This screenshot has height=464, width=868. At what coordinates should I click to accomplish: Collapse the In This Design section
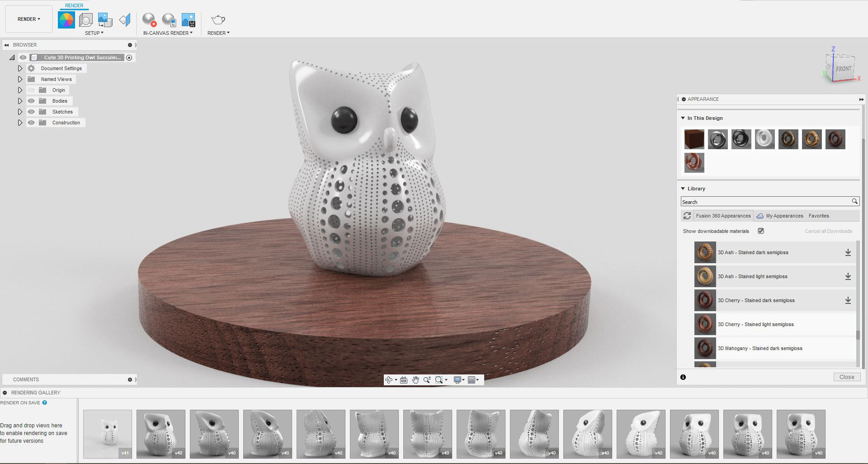point(683,118)
